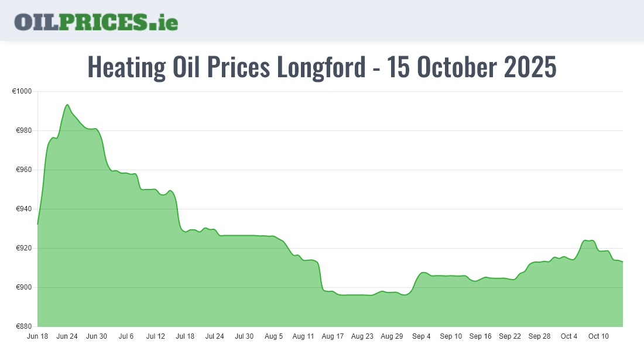The width and height of the screenshot is (644, 351).
Task: Click the €880 y-axis label
Action: click(x=25, y=326)
